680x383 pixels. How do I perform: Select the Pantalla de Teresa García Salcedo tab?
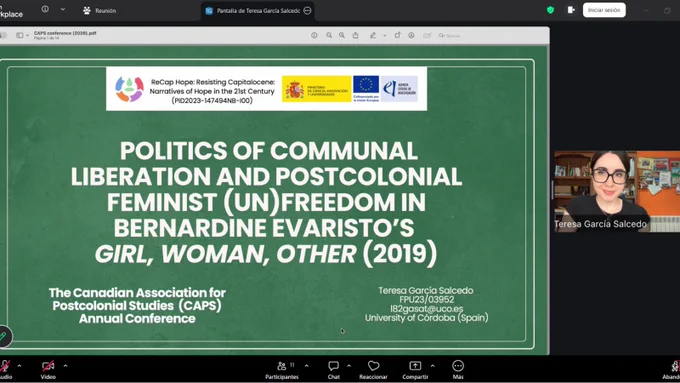click(x=258, y=11)
